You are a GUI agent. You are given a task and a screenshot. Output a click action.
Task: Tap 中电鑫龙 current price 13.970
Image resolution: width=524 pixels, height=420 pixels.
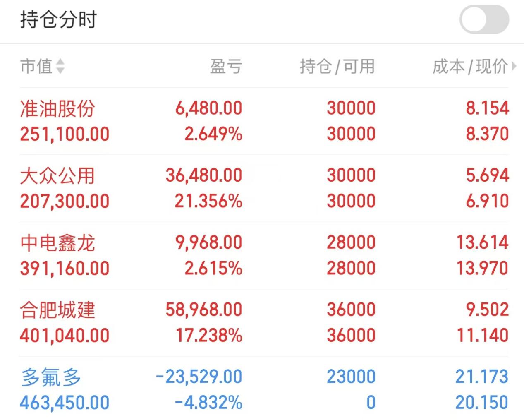482,268
